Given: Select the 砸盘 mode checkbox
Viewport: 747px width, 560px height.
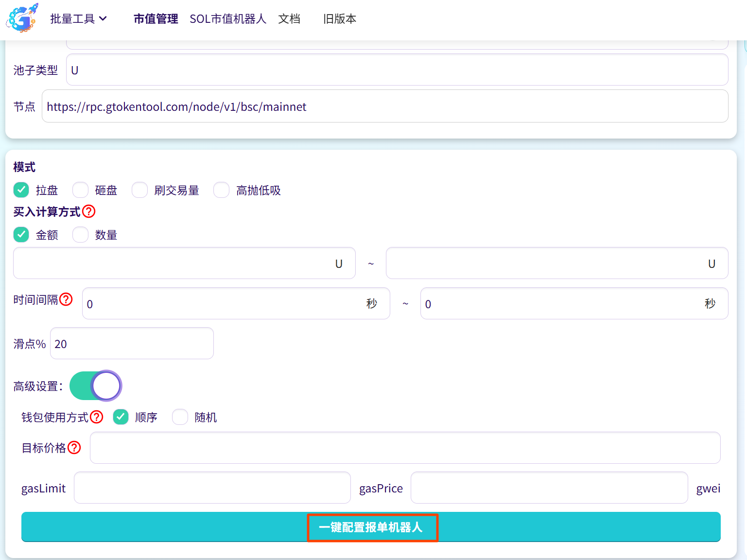Looking at the screenshot, I should (x=81, y=190).
